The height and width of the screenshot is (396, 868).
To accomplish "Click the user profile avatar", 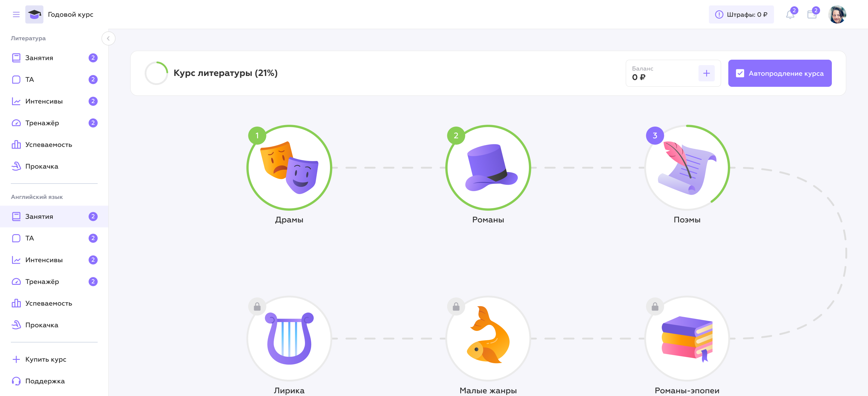I will pos(837,14).
